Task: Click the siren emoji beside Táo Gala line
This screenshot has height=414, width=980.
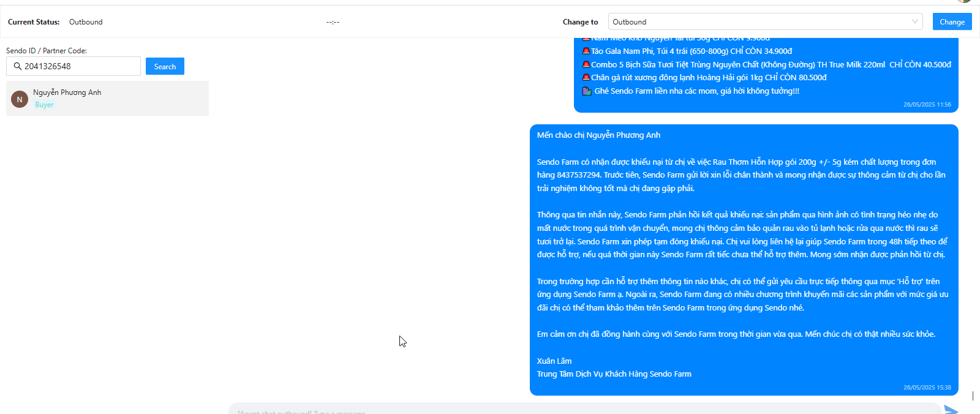Action: tap(586, 51)
